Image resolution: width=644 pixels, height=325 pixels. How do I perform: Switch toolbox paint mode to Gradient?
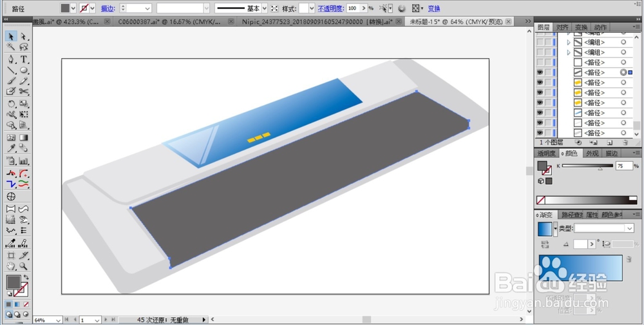[17, 304]
